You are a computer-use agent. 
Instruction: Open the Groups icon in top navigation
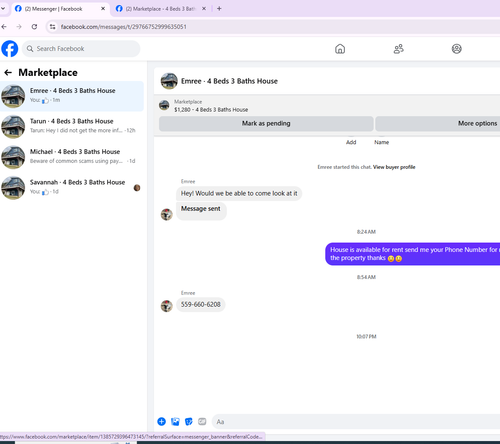tap(456, 49)
